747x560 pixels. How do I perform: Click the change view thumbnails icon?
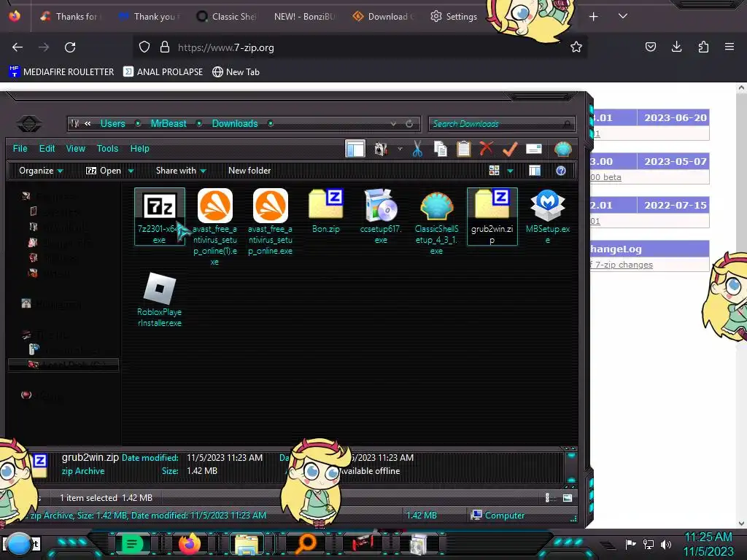click(x=494, y=171)
